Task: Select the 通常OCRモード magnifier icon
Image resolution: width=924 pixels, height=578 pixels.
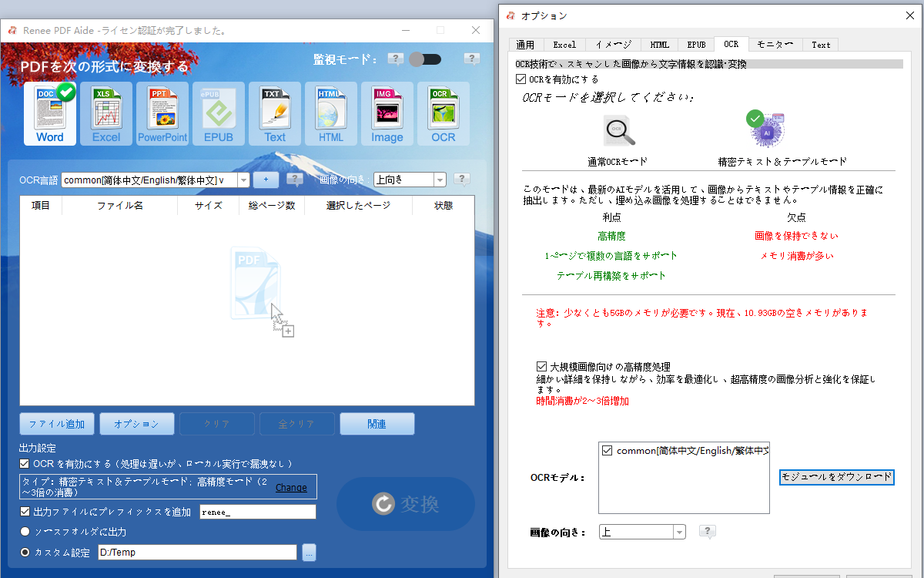Action: [618, 131]
